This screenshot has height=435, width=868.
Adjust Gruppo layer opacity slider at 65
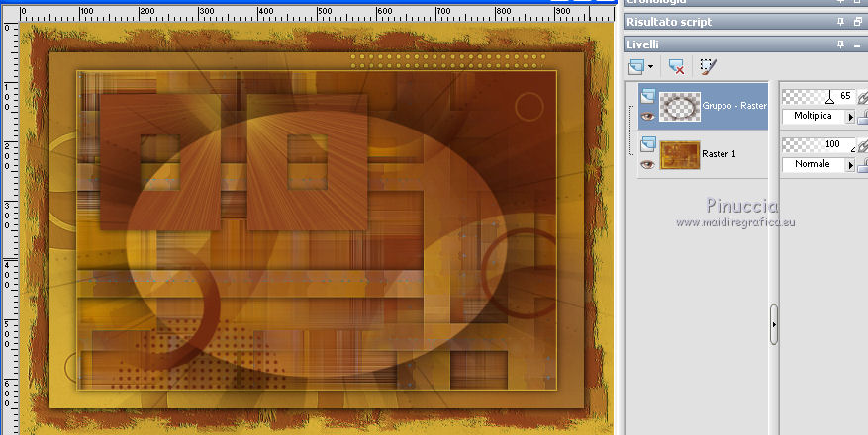point(819,97)
